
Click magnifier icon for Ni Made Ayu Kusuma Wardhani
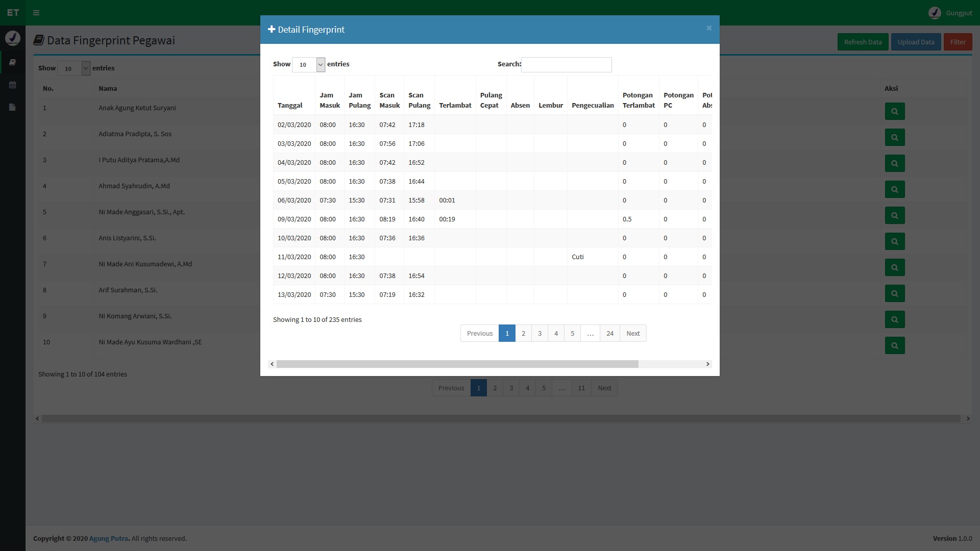pyautogui.click(x=894, y=345)
